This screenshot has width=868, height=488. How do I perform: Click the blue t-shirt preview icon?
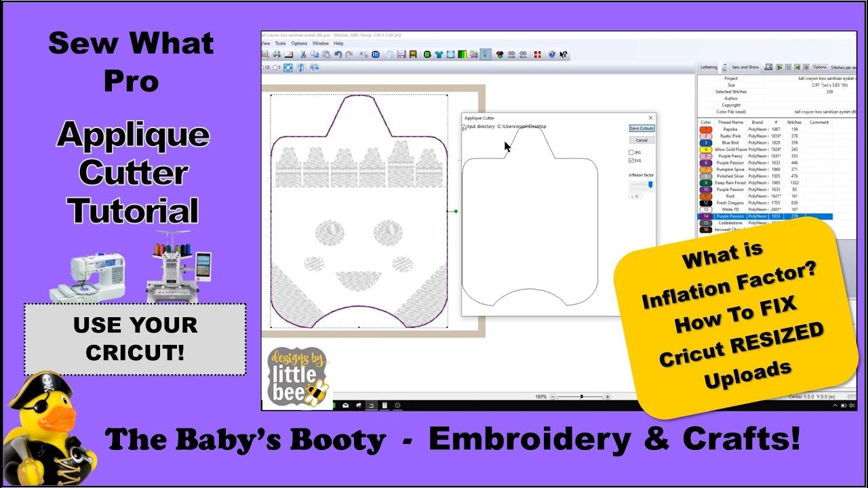[x=439, y=54]
